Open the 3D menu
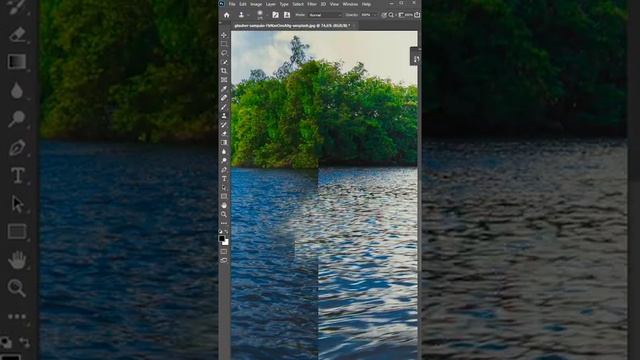 (323, 4)
